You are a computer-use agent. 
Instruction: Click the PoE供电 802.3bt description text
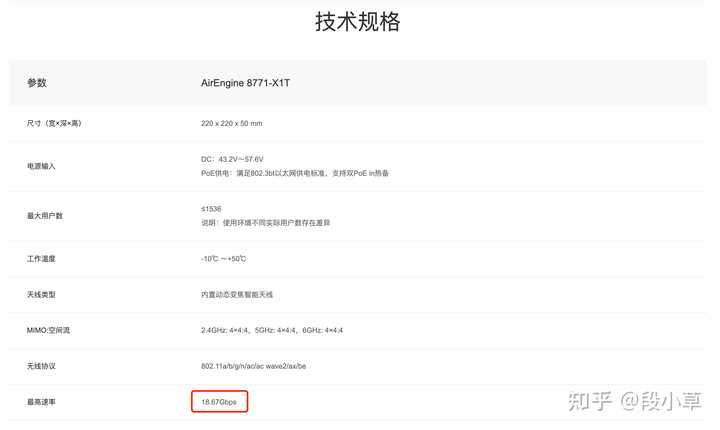click(295, 173)
